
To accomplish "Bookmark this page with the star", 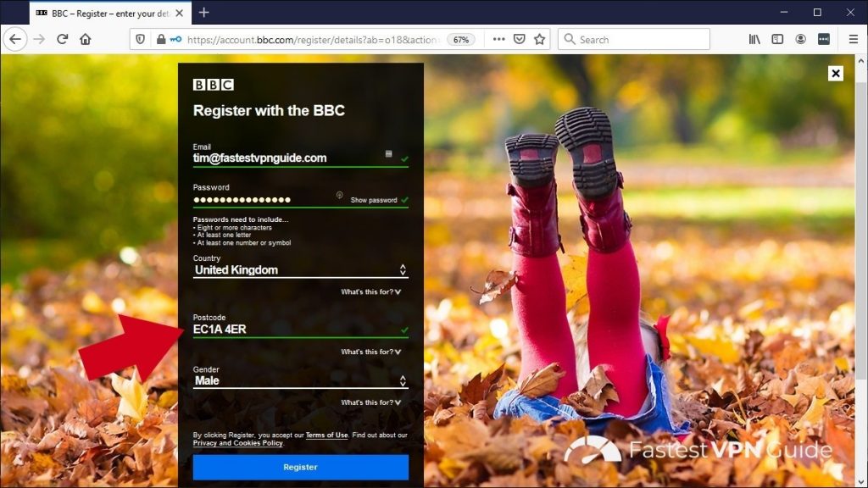I will click(540, 39).
